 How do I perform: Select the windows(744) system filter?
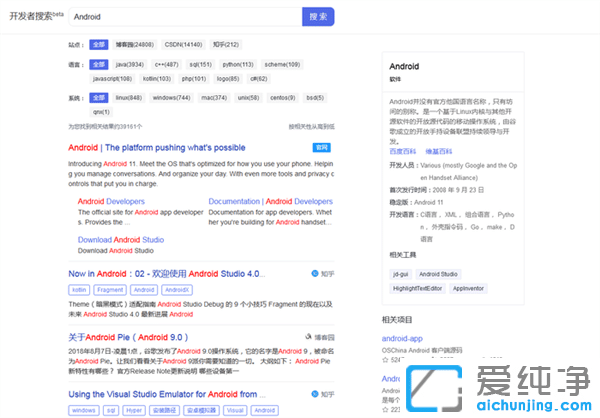pyautogui.click(x=172, y=98)
